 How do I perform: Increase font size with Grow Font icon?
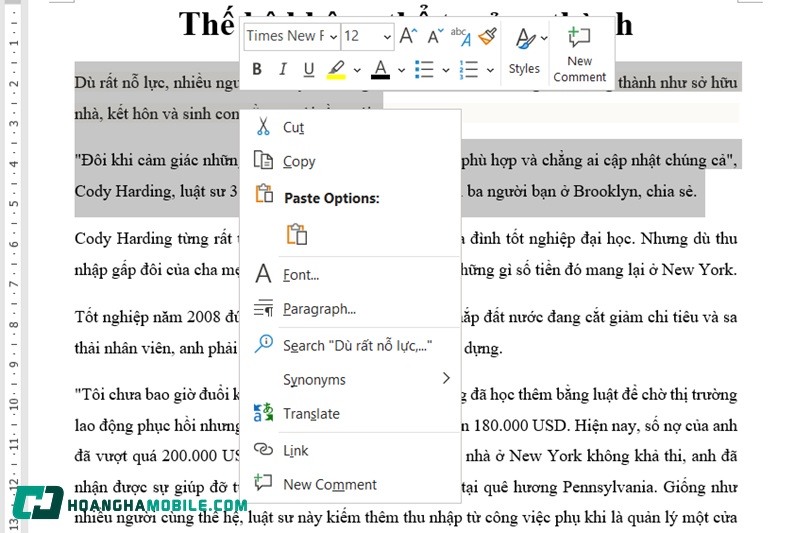click(x=408, y=36)
